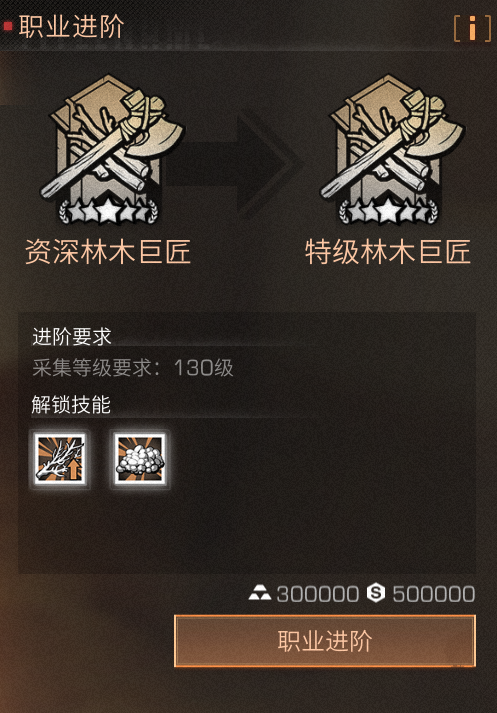Click the 500000 coin cost value
The width and height of the screenshot is (497, 713).
(434, 594)
